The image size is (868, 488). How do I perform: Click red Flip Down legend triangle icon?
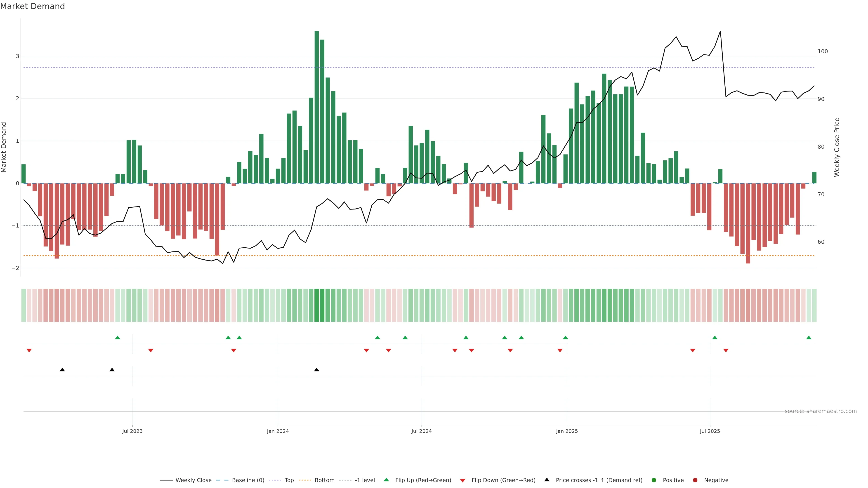tap(463, 481)
